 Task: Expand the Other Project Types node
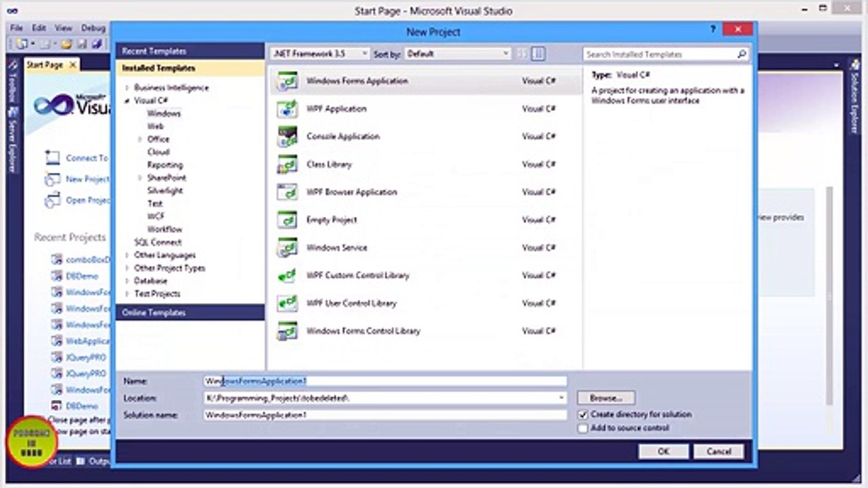coord(127,268)
